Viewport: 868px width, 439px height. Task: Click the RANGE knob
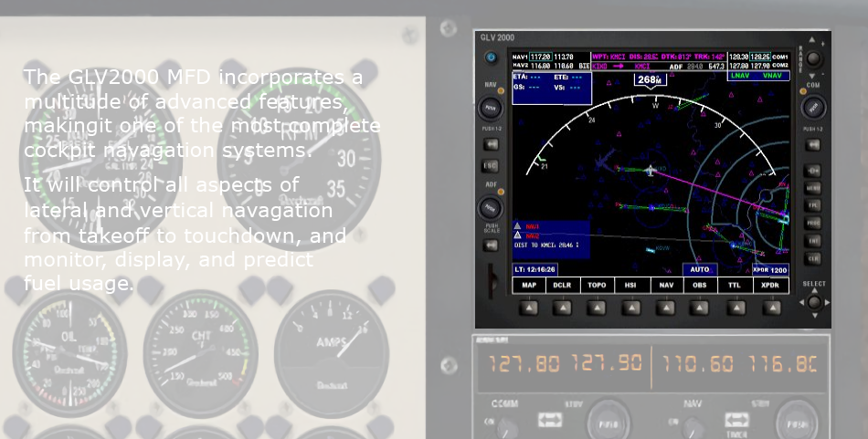point(812,58)
